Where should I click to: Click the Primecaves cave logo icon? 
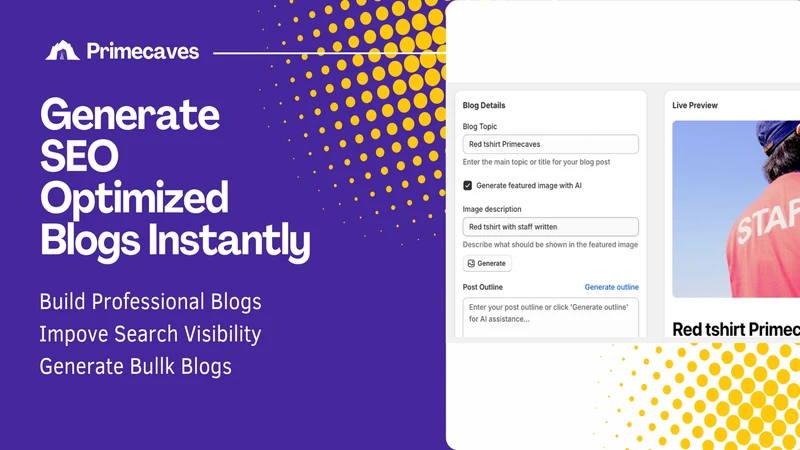[x=62, y=51]
